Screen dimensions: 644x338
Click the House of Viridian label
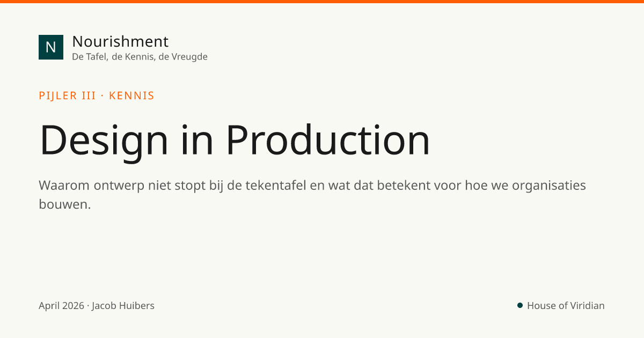click(566, 306)
